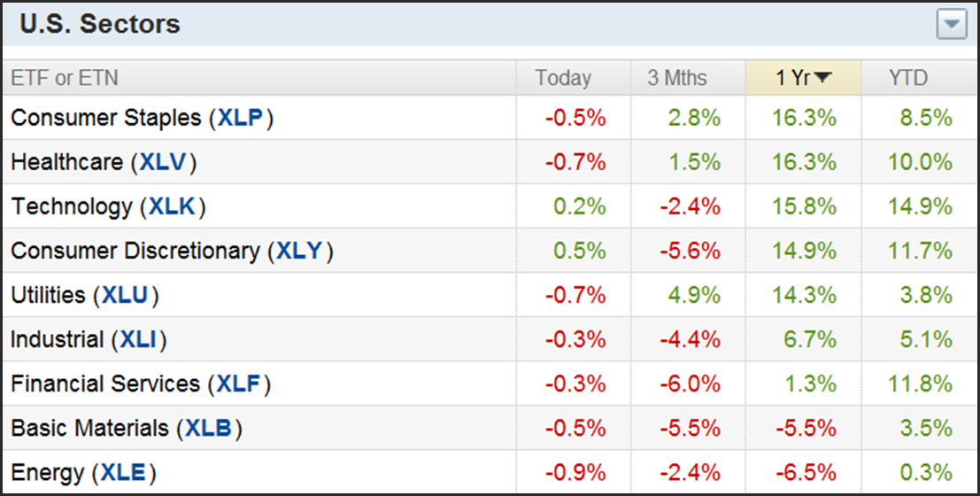Select the Technology sector row name

pos(72,206)
